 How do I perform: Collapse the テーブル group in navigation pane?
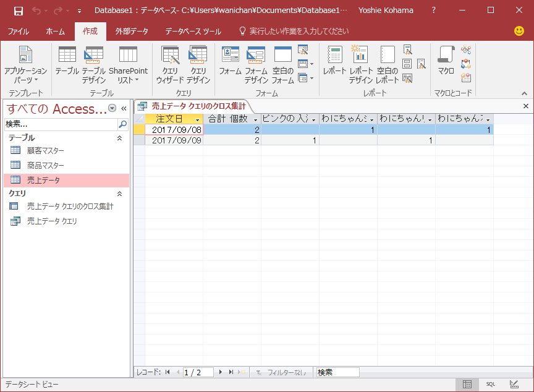point(119,138)
